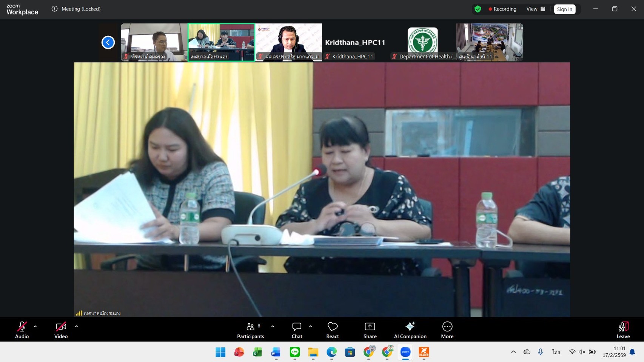Expand the audio settings arrow

click(35, 327)
